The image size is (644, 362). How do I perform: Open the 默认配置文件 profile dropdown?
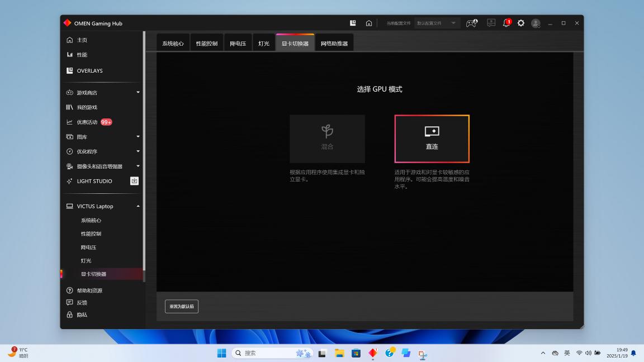pos(437,23)
